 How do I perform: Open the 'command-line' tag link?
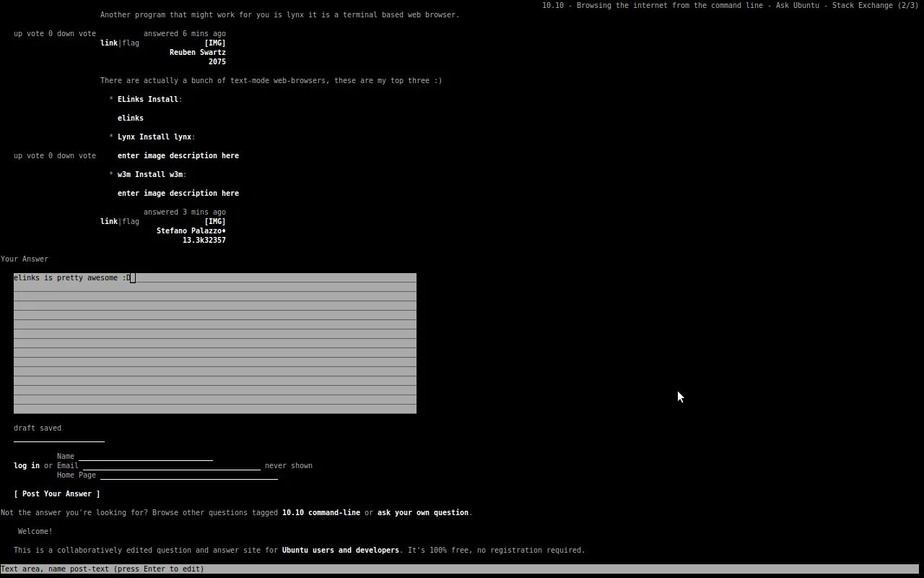pyautogui.click(x=334, y=512)
